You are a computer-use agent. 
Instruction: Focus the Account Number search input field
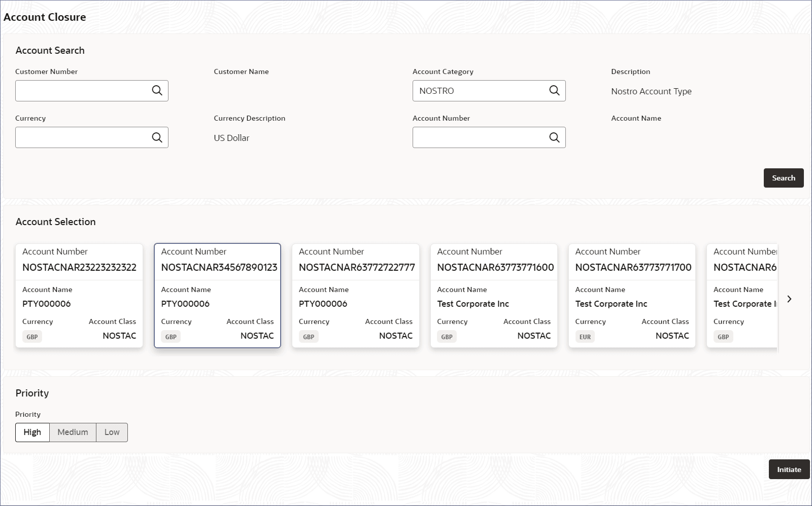pos(489,137)
